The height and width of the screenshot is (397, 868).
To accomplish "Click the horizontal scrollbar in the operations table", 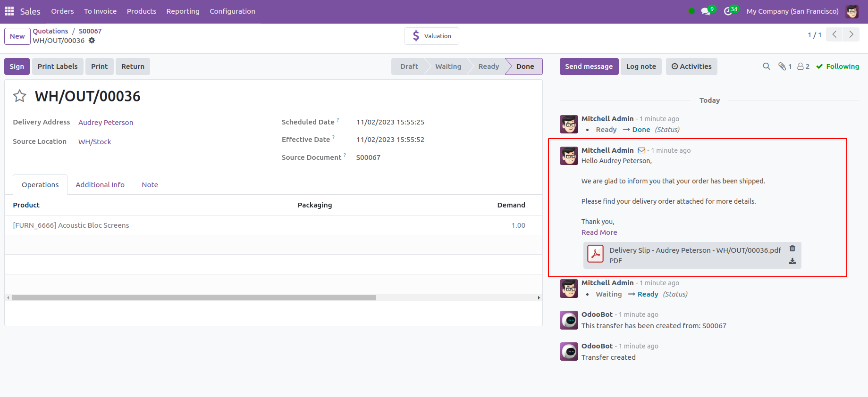I will point(194,298).
